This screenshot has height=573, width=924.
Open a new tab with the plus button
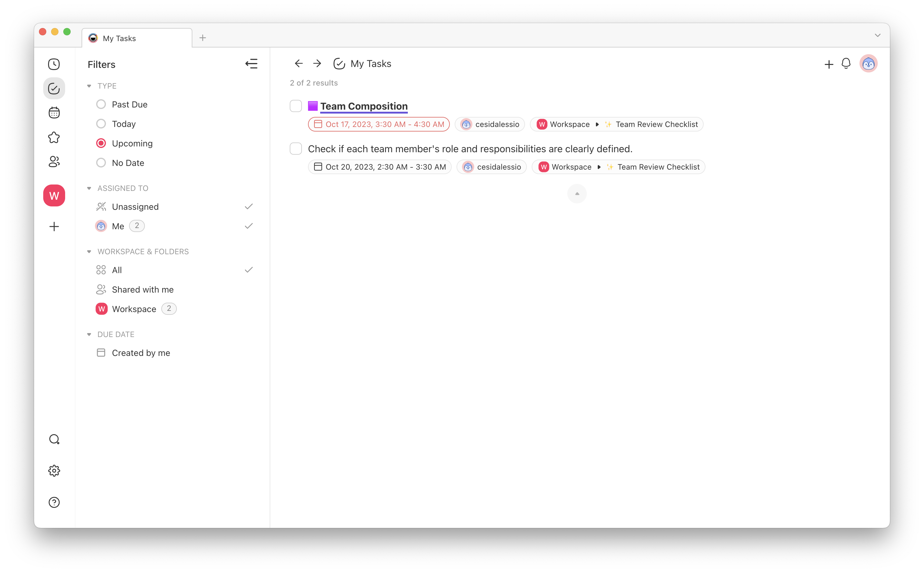coord(203,37)
